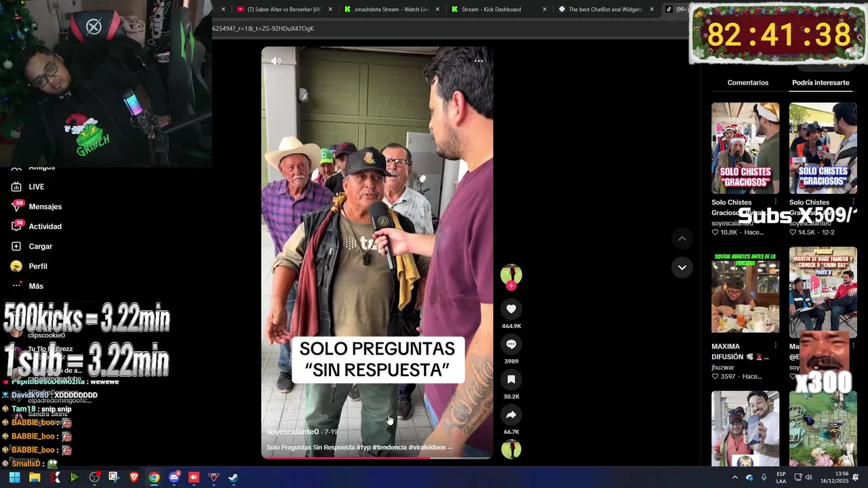Switch to The best ChatBot and Widgets tab
Screen dimensions: 868x488
(605, 9)
